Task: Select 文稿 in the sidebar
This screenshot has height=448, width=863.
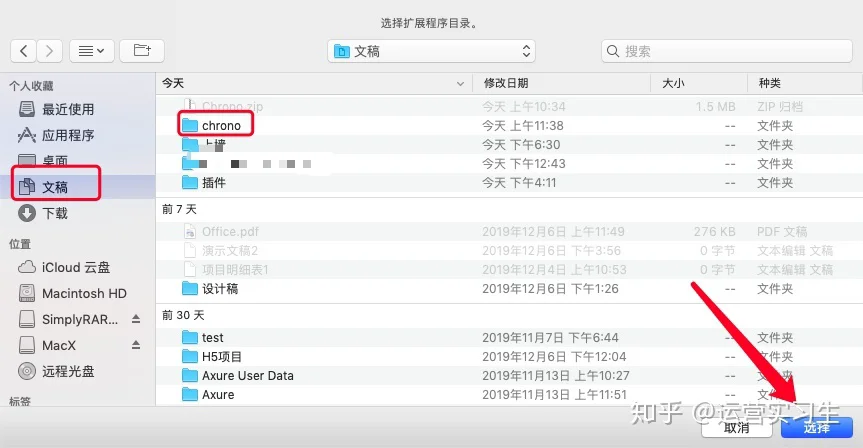Action: (77, 187)
